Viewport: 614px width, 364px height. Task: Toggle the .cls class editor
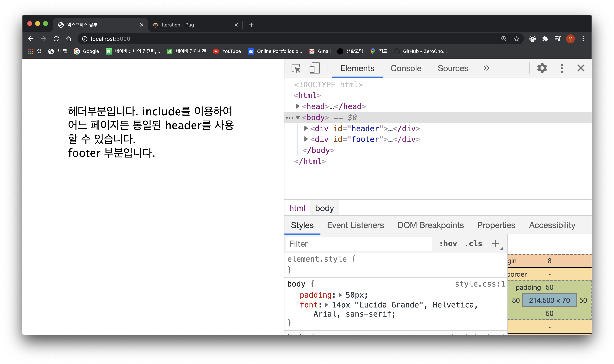coord(473,244)
